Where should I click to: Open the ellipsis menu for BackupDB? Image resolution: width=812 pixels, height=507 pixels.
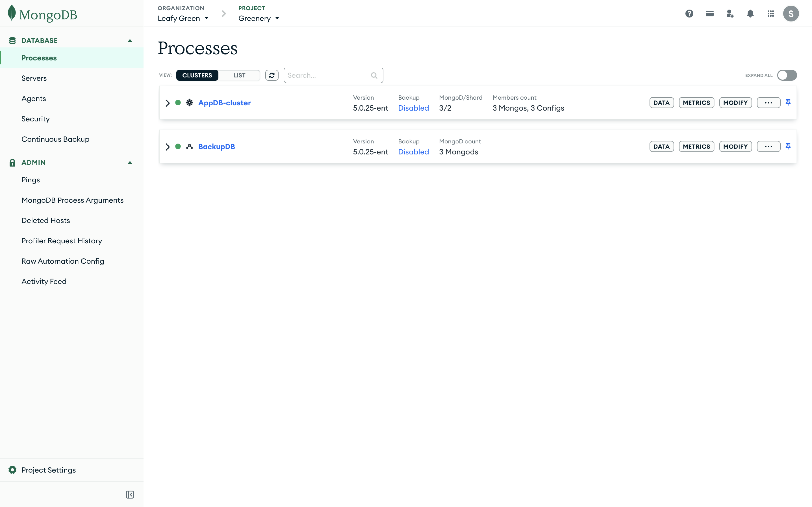[769, 146]
